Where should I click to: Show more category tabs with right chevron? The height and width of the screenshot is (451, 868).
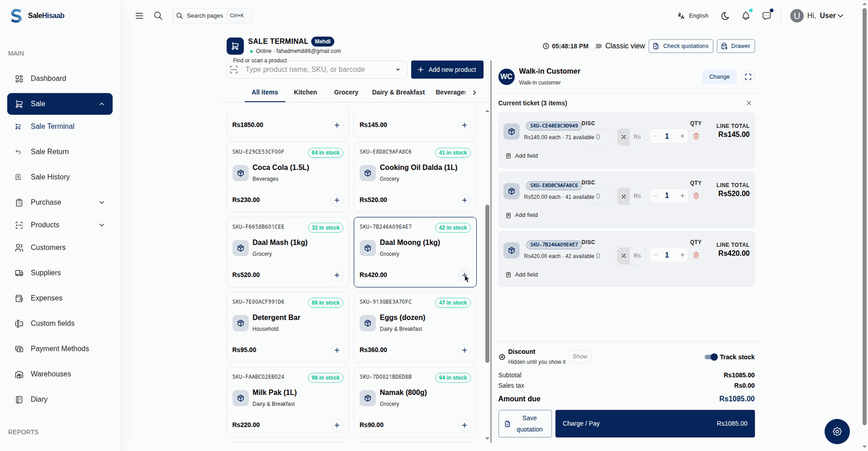(x=474, y=92)
